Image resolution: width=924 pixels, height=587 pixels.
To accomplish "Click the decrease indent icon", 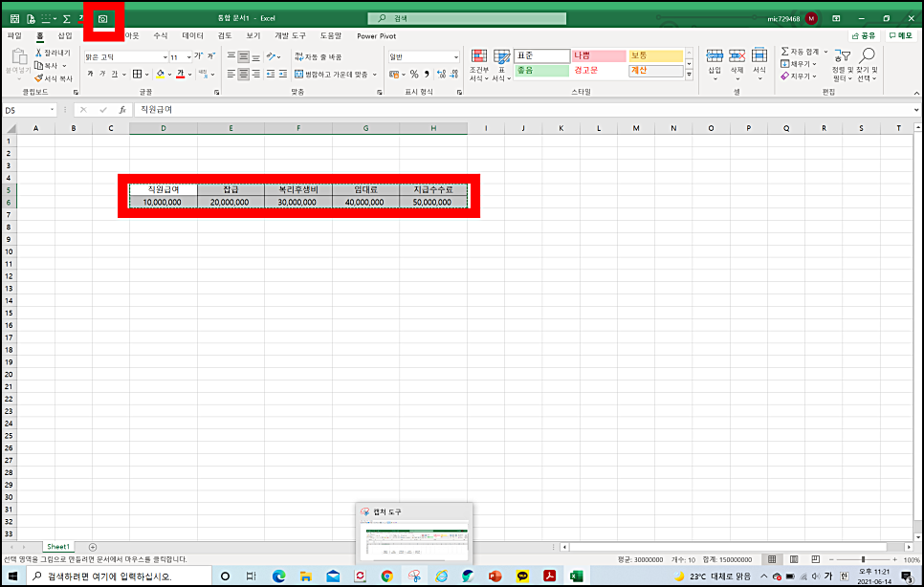I will click(271, 75).
